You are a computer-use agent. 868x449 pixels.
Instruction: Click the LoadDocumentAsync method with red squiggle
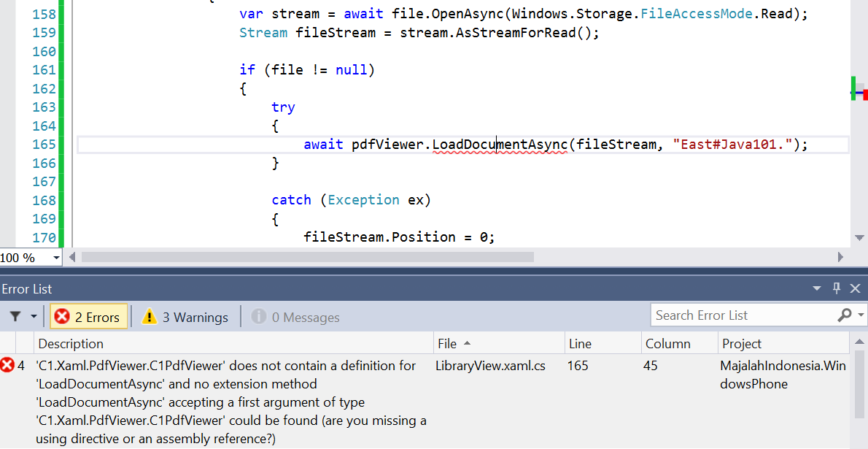tap(500, 145)
